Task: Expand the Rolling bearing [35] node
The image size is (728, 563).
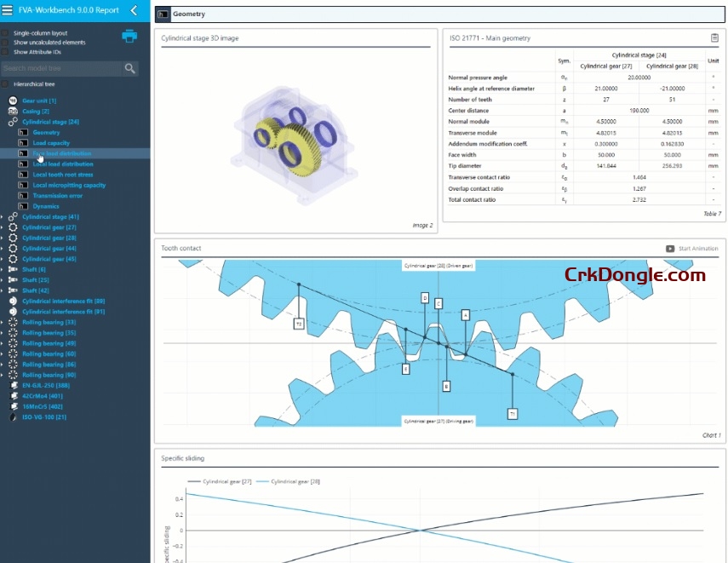Action: [x=4, y=332]
